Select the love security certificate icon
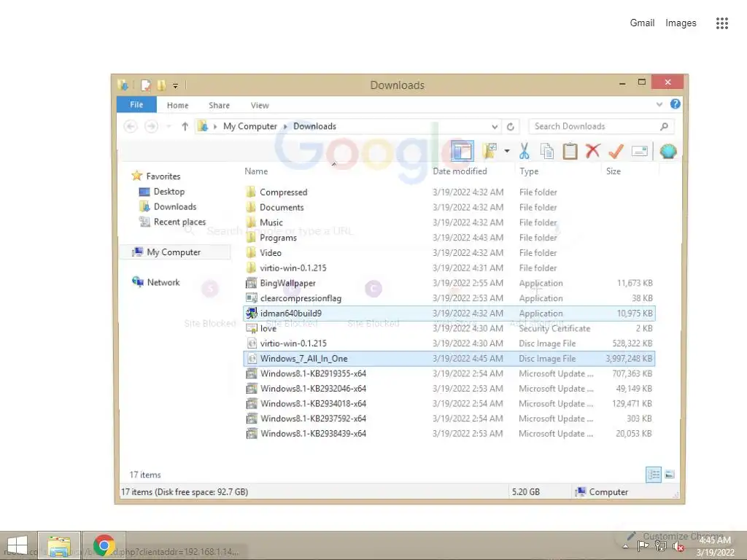 click(x=251, y=328)
